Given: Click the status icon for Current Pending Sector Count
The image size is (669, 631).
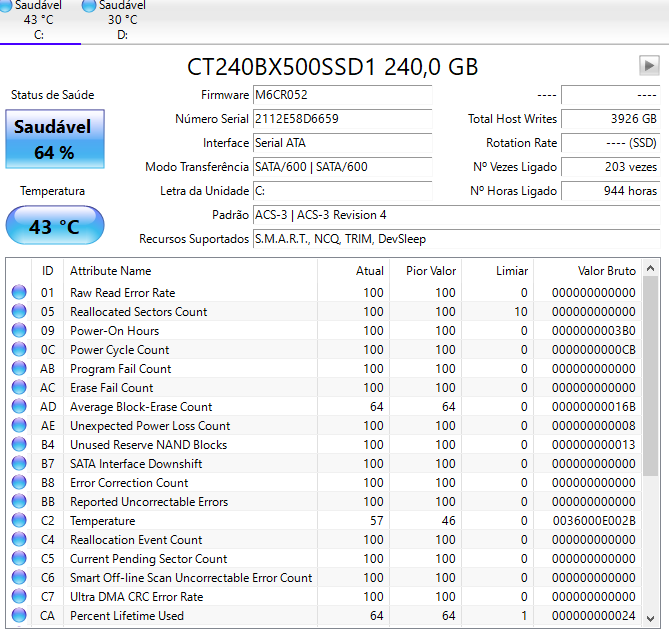Looking at the screenshot, I should pos(19,558).
